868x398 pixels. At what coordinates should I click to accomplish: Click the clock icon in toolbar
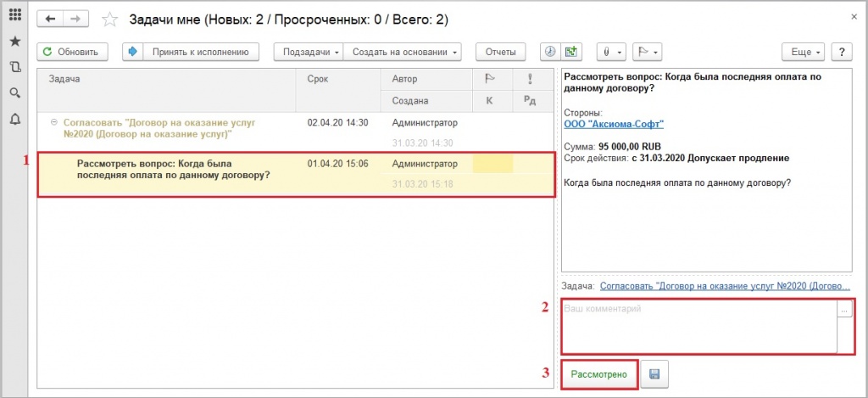[x=550, y=52]
